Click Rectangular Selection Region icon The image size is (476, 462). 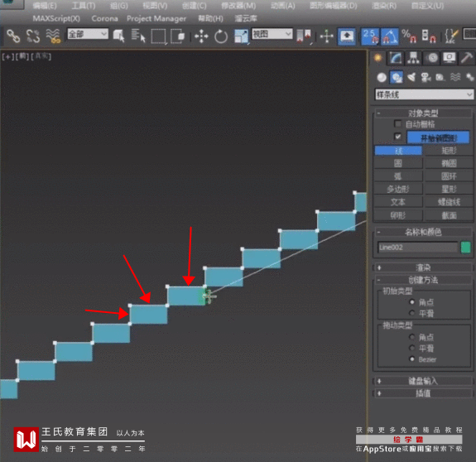(x=159, y=36)
